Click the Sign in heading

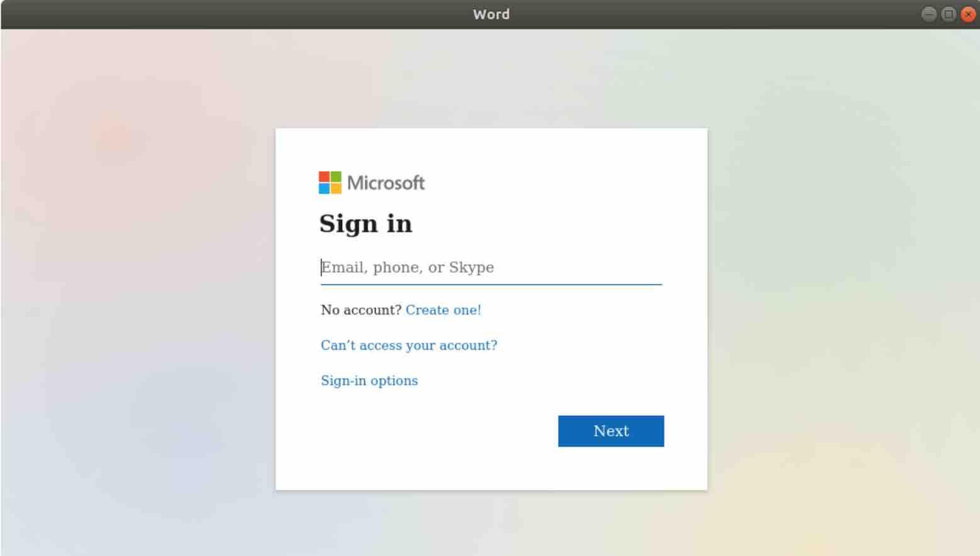(365, 224)
